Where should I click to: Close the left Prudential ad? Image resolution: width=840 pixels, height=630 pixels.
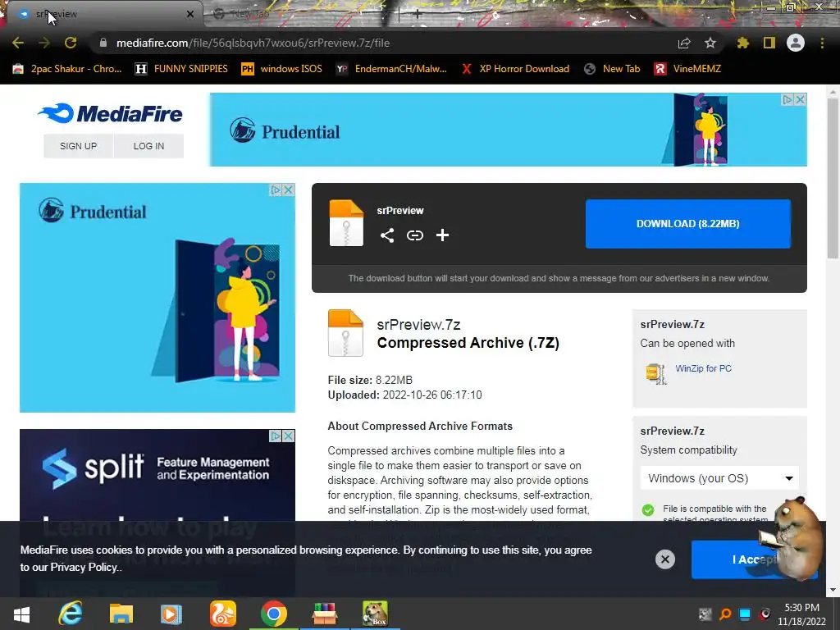pos(289,189)
